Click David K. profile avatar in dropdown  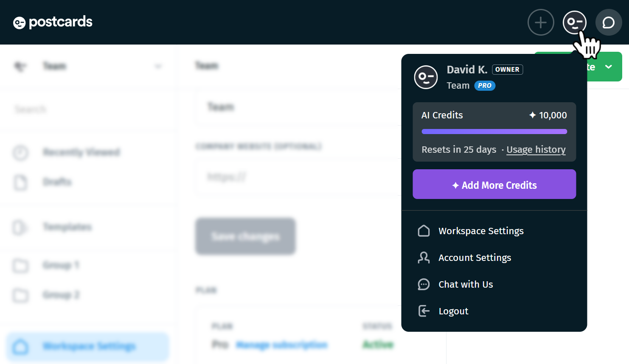tap(426, 77)
